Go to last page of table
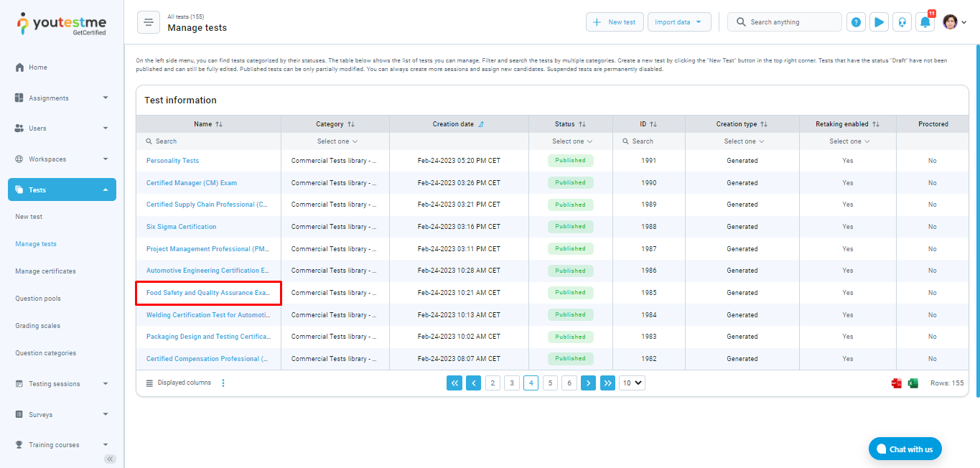 tap(607, 383)
